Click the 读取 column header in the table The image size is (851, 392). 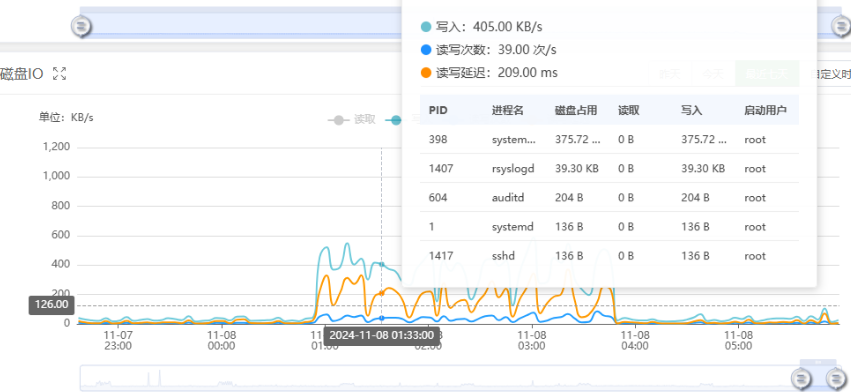coord(628,110)
